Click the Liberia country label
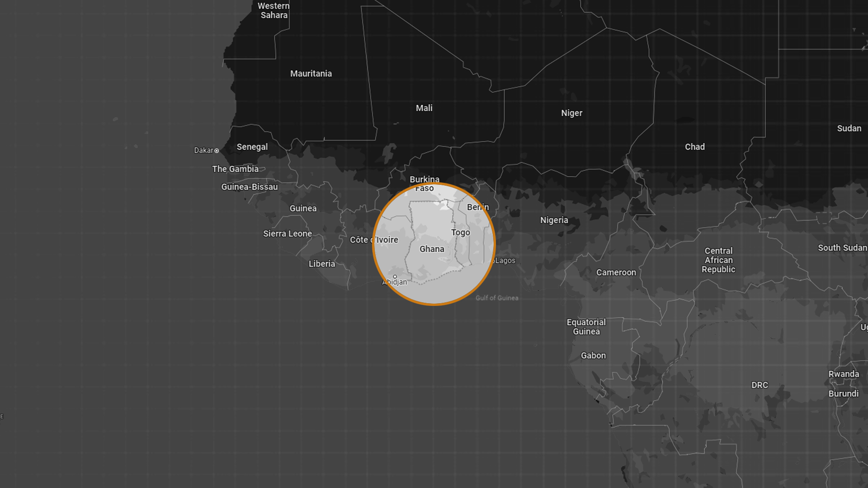The height and width of the screenshot is (488, 868). tap(321, 264)
